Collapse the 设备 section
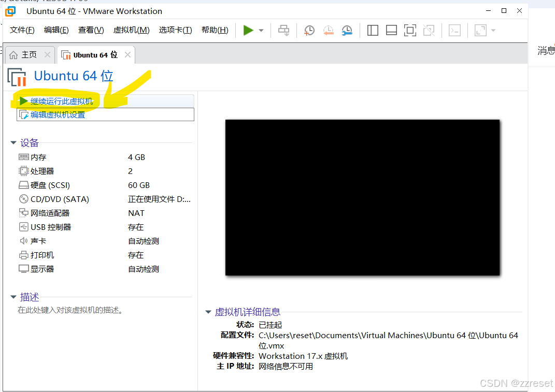The height and width of the screenshot is (392, 555). (13, 142)
